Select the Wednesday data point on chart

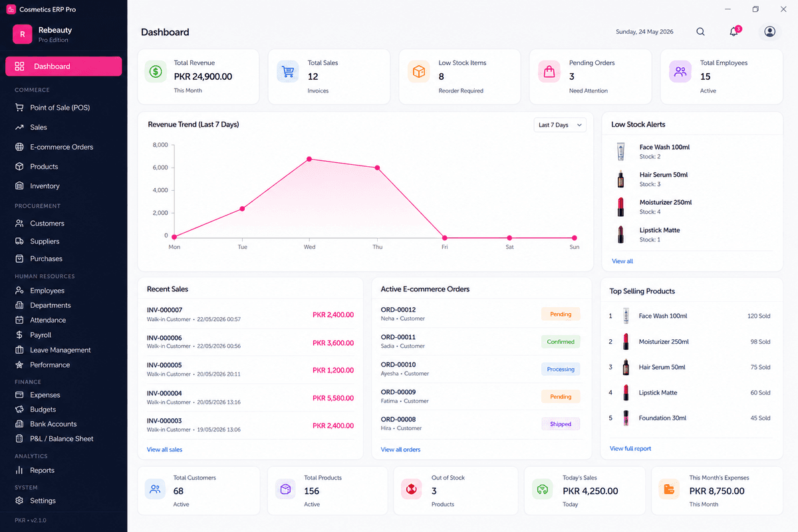pos(309,159)
